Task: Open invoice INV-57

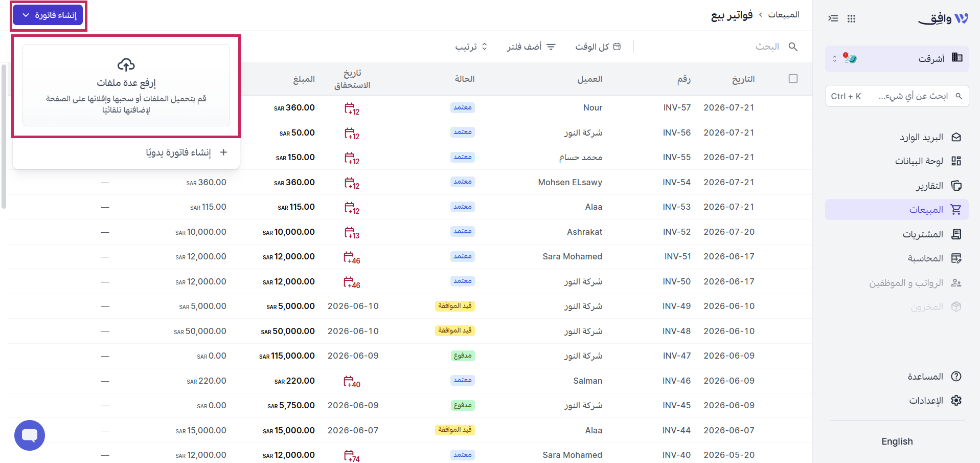Action: coord(677,107)
